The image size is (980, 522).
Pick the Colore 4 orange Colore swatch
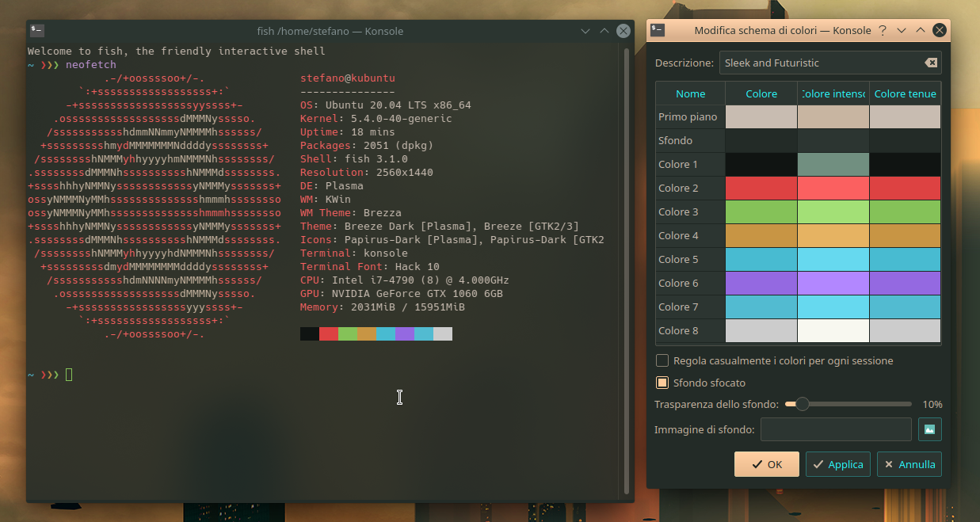pyautogui.click(x=761, y=235)
